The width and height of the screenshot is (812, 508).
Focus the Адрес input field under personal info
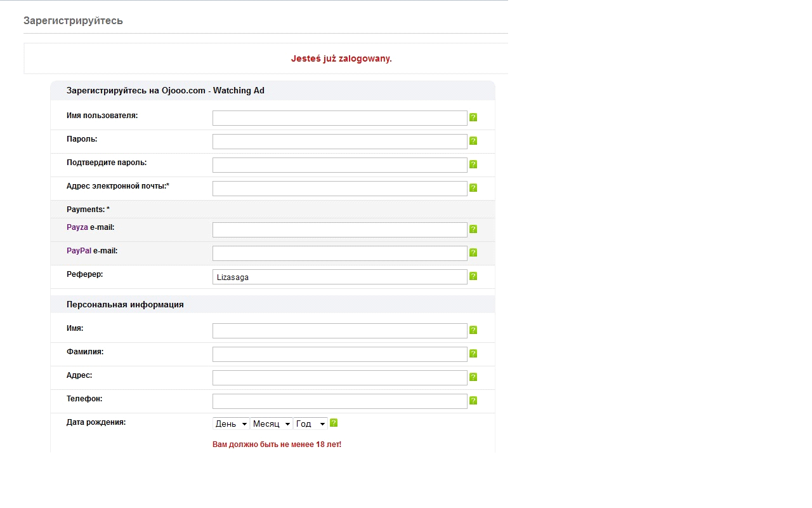pos(340,378)
